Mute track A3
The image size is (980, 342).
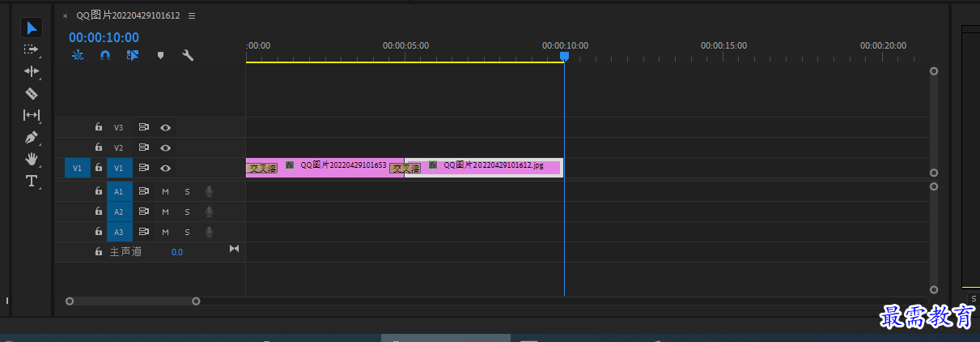click(x=165, y=232)
